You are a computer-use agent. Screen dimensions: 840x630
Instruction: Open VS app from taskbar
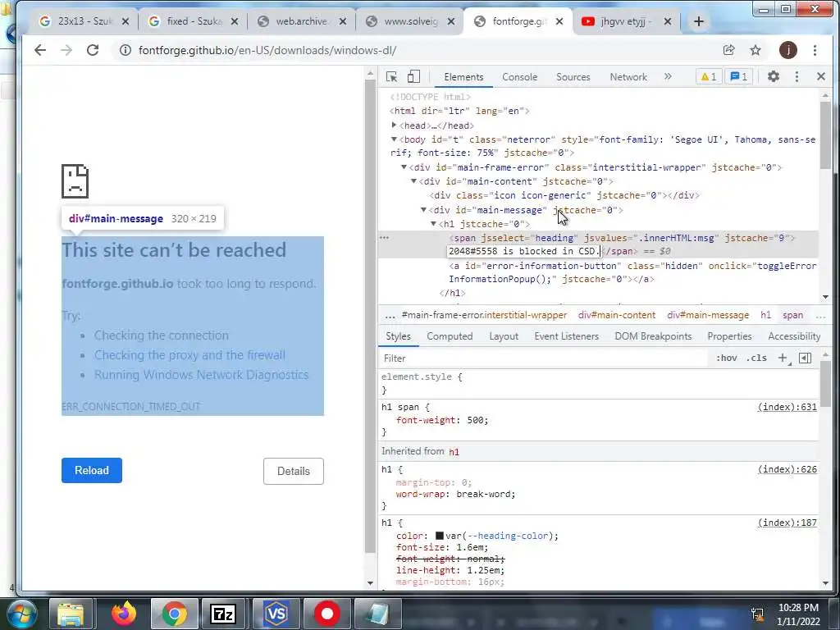coord(276,614)
